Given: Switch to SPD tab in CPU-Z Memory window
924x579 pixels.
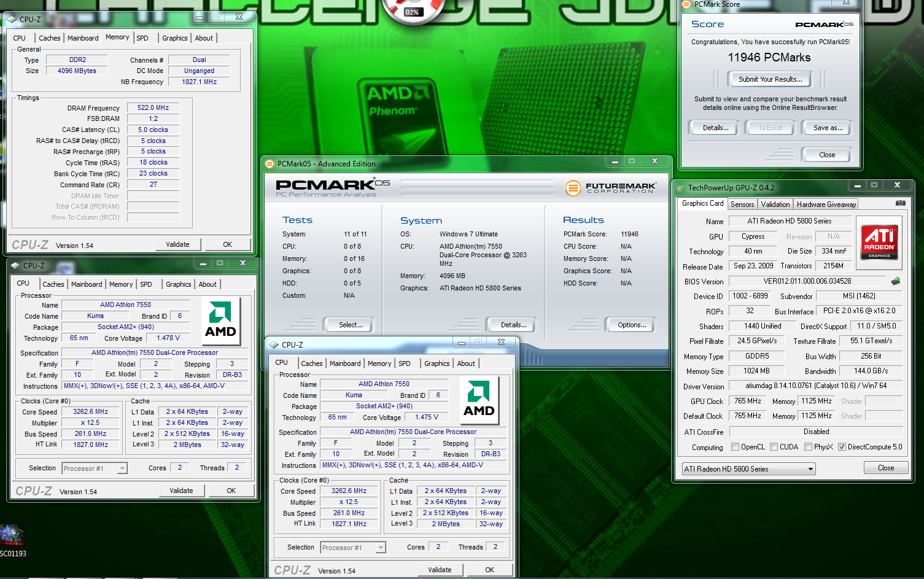Looking at the screenshot, I should tap(142, 38).
